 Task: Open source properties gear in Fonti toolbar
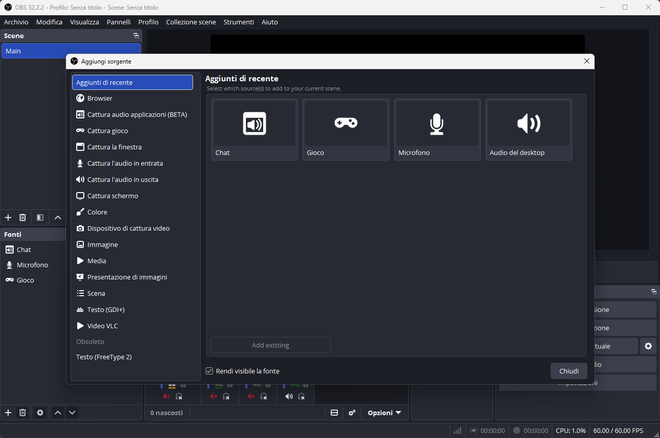tap(40, 413)
